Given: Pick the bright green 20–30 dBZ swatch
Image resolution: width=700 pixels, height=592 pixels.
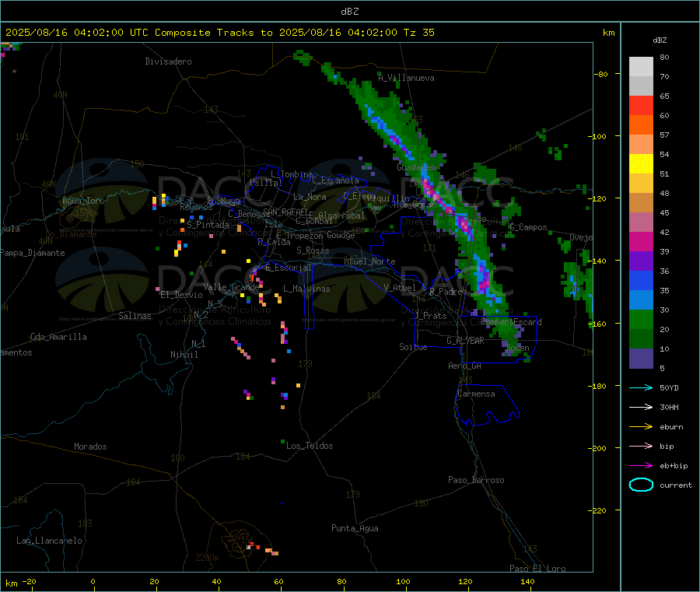Looking at the screenshot, I should click(641, 319).
